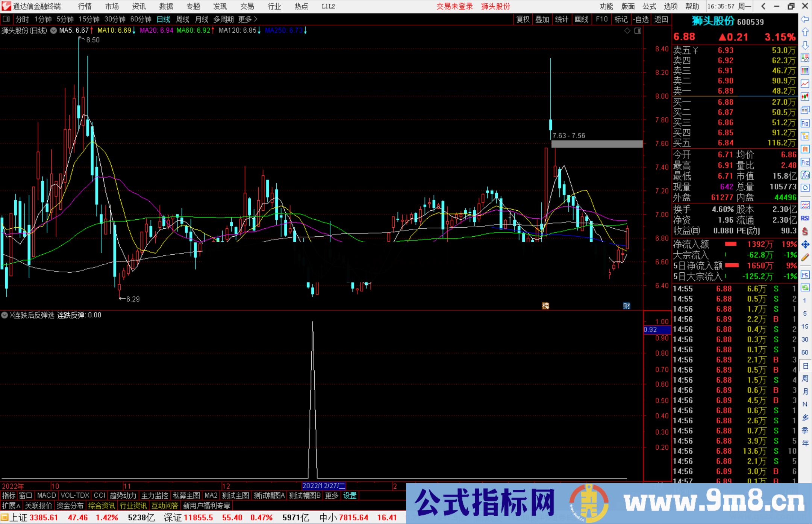This screenshot has height=524, width=812.
Task: Open the 叠加 overlay option
Action: point(542,19)
